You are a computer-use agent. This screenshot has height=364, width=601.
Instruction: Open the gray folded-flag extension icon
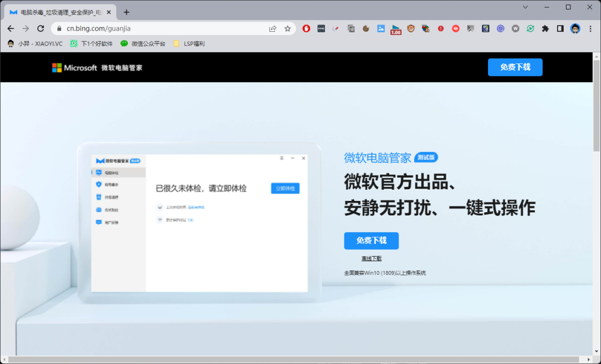[471, 28]
